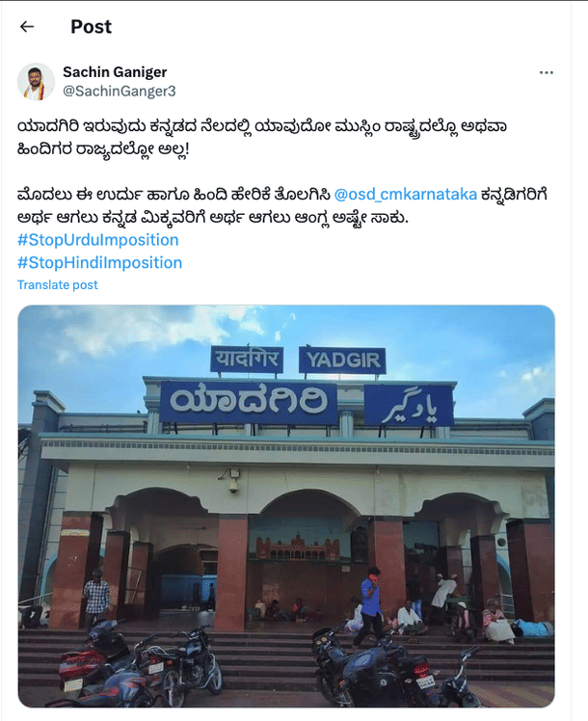The width and height of the screenshot is (588, 721).
Task: Open the attached Yadgir station photo
Action: pyautogui.click(x=286, y=506)
